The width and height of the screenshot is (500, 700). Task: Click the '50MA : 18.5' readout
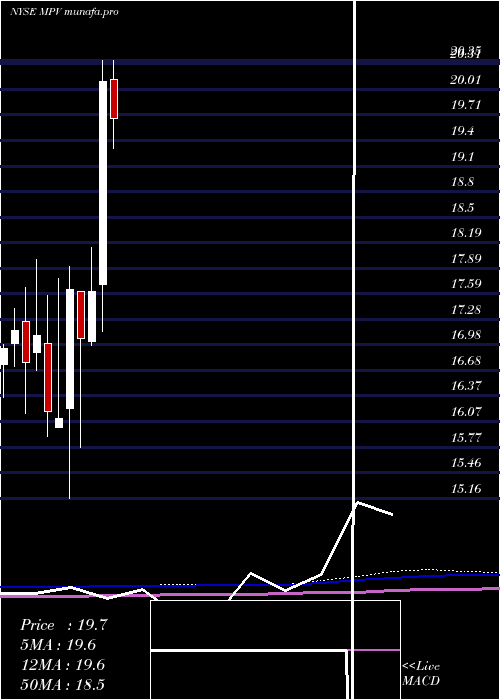click(63, 685)
